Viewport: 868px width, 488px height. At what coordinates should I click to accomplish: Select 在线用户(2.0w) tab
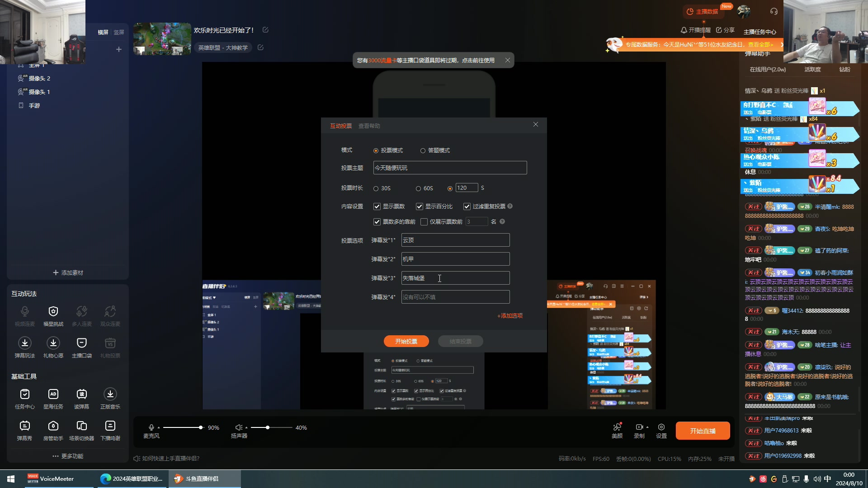click(x=768, y=70)
